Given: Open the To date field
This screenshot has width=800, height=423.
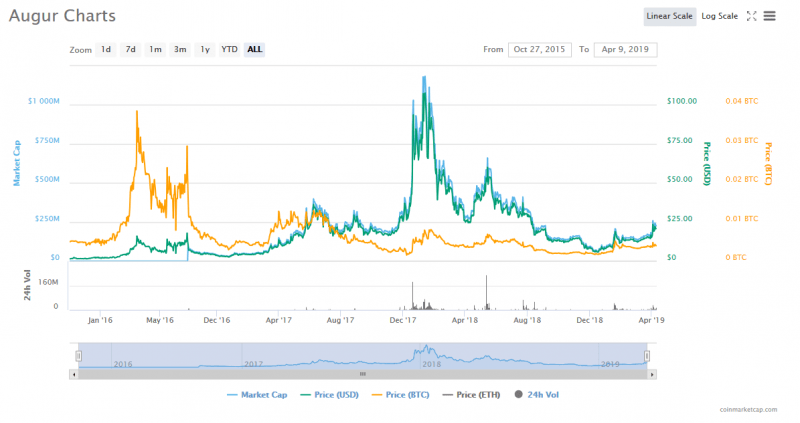Looking at the screenshot, I should 625,49.
